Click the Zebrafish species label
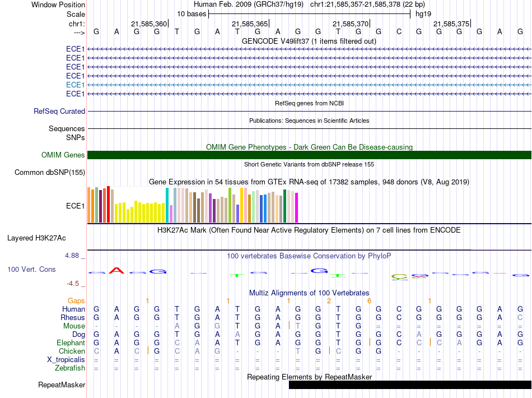The image size is (532, 398). 70,368
